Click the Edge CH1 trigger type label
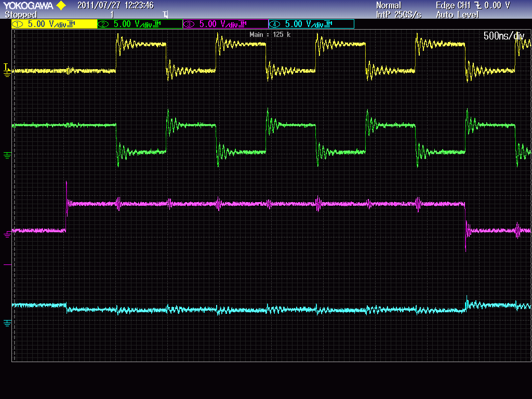The width and height of the screenshot is (532, 399). point(453,5)
